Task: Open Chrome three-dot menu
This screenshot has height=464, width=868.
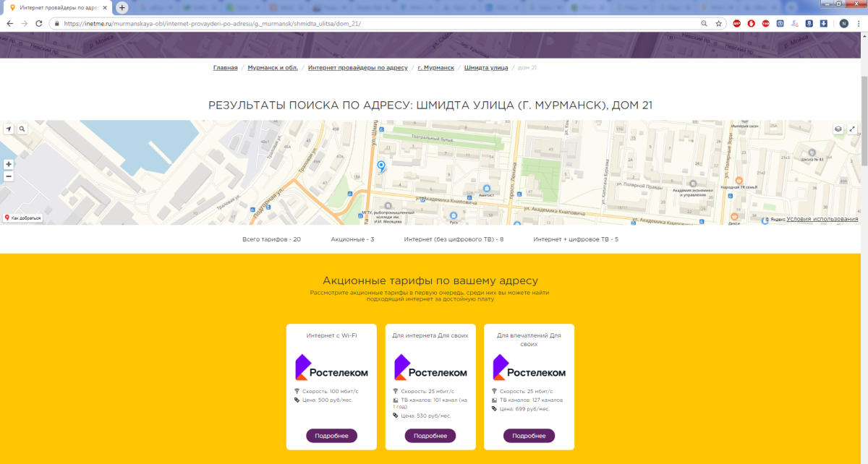Action: (x=859, y=23)
